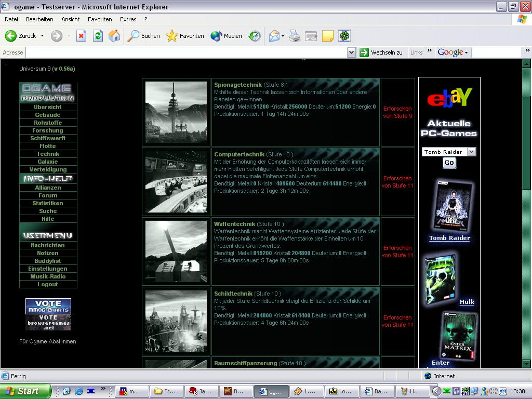The width and height of the screenshot is (532, 399).
Task: Open the Waffentechnik cannon image
Action: coord(176,251)
